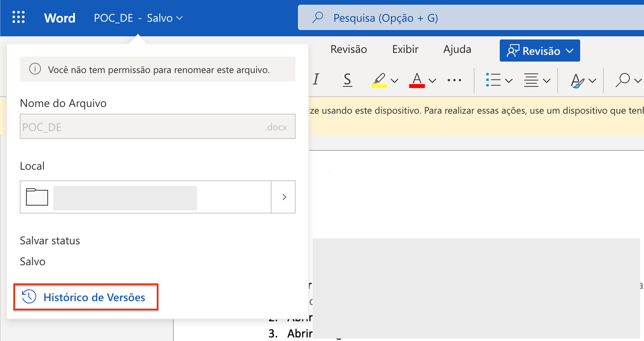
Task: Apply red font color
Action: point(417,80)
